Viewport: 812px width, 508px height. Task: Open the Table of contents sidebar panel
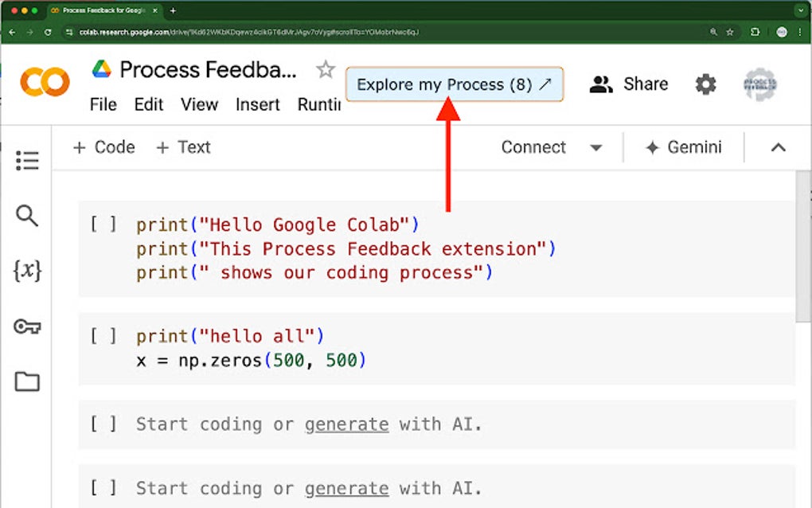pos(27,160)
